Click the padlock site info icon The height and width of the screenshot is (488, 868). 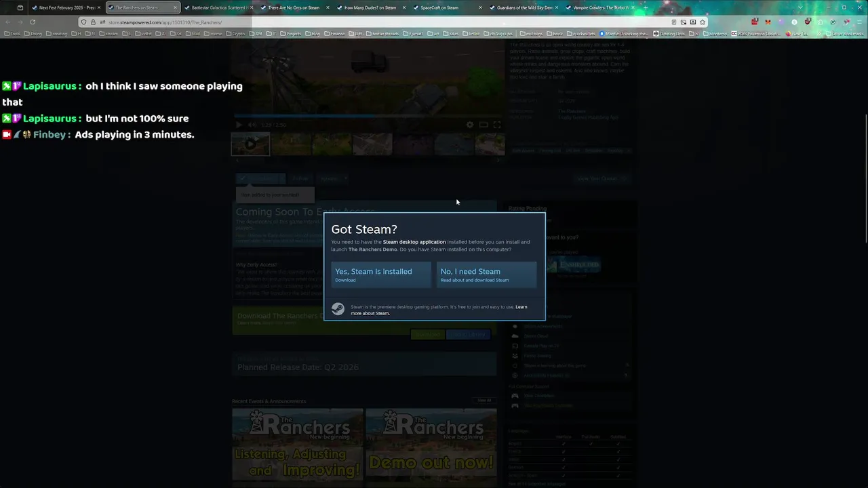[x=93, y=22]
